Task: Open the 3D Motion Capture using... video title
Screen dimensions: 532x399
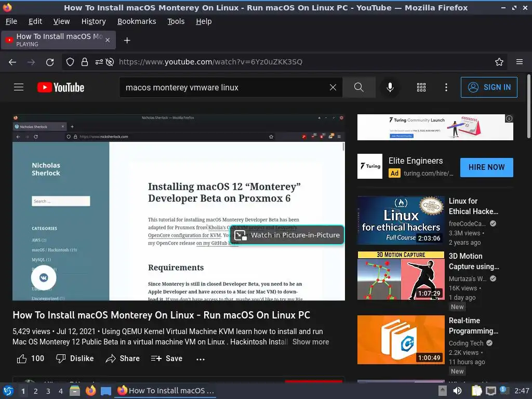Action: (474, 261)
